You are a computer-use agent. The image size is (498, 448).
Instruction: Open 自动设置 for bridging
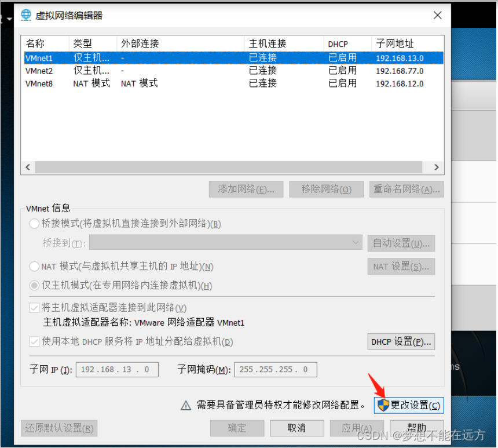[x=401, y=243]
